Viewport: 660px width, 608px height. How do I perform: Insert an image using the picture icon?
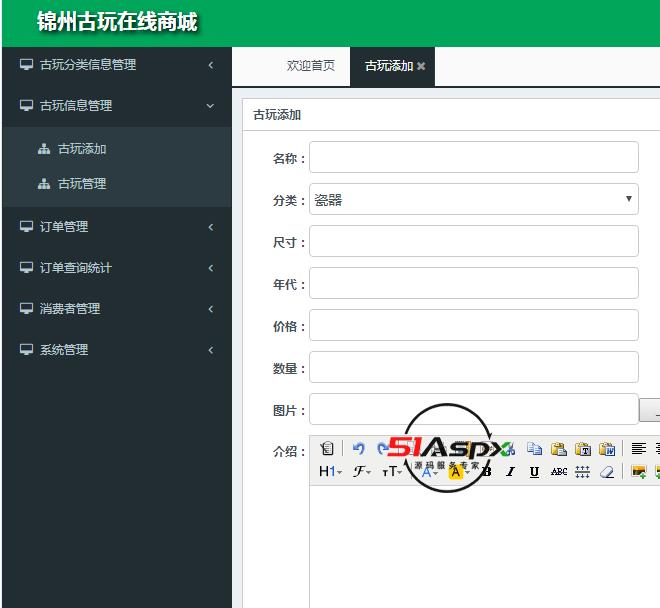639,472
